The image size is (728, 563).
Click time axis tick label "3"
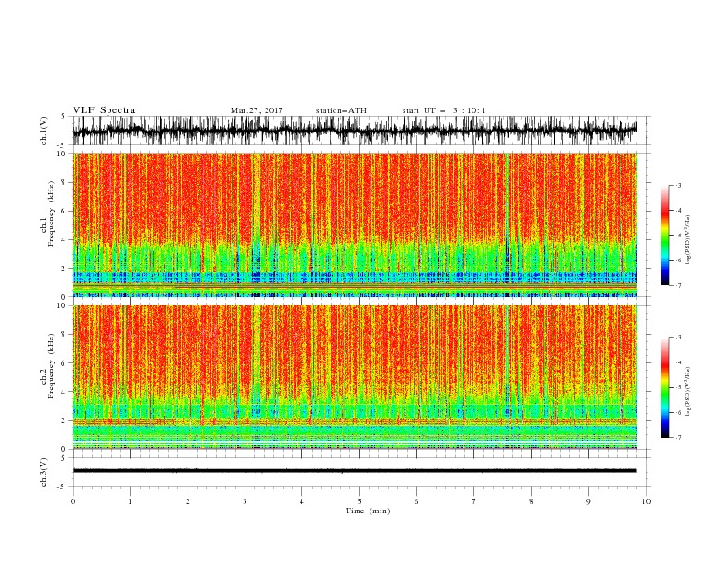245,501
